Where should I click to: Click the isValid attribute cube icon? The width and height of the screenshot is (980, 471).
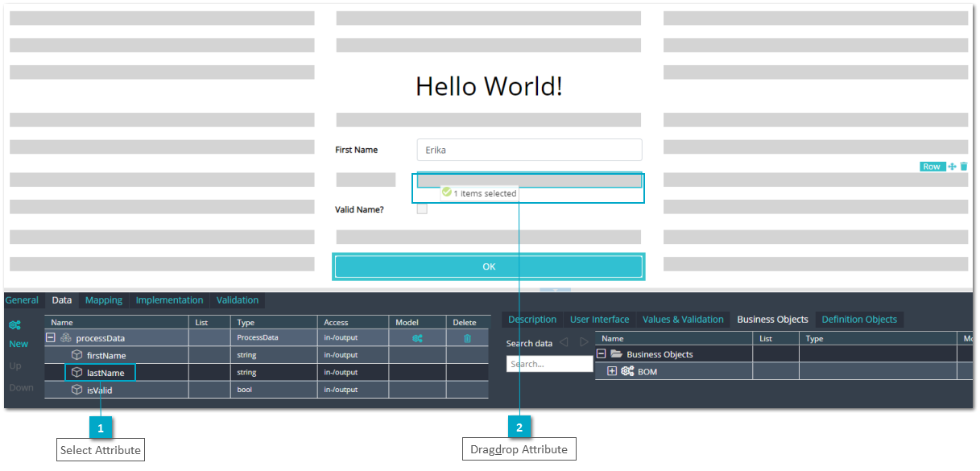coord(77,390)
